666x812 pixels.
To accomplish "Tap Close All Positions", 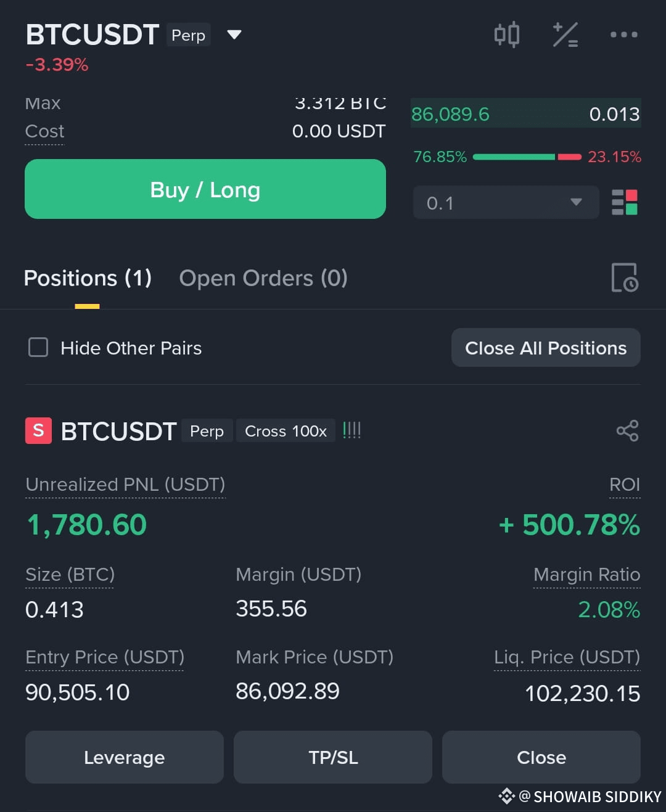I will click(546, 348).
